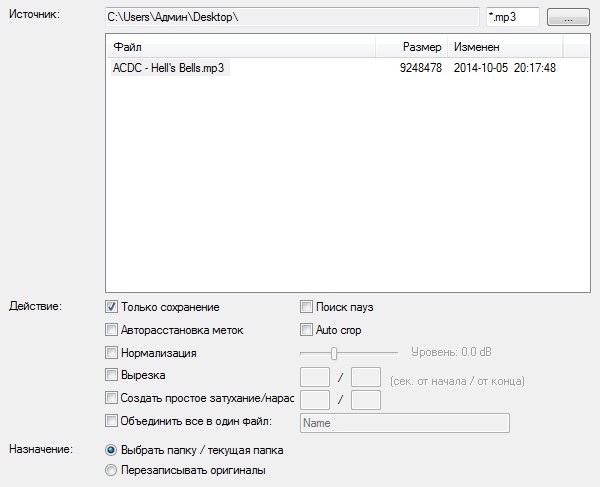Tick the Вырезка checkbox
The width and height of the screenshot is (600, 487).
coord(112,375)
